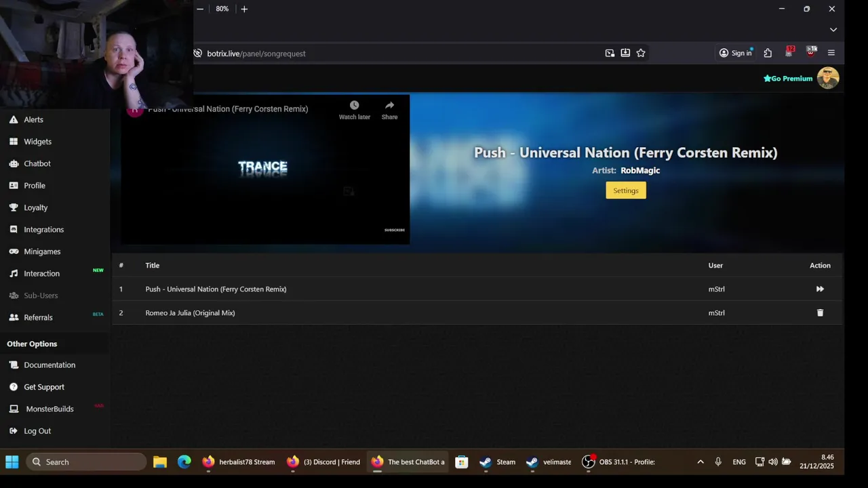
Task: Switch to Steam taskbar window
Action: pos(497,462)
